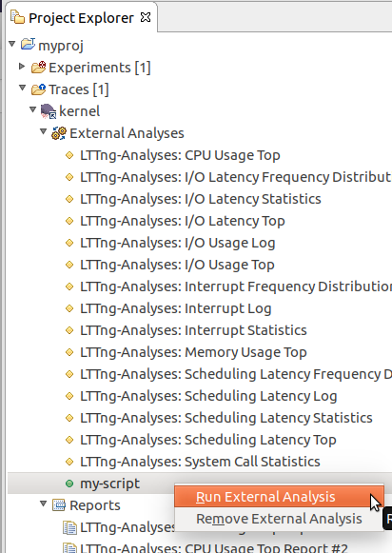
Task: Select the my-script analysis label
Action: [110, 484]
